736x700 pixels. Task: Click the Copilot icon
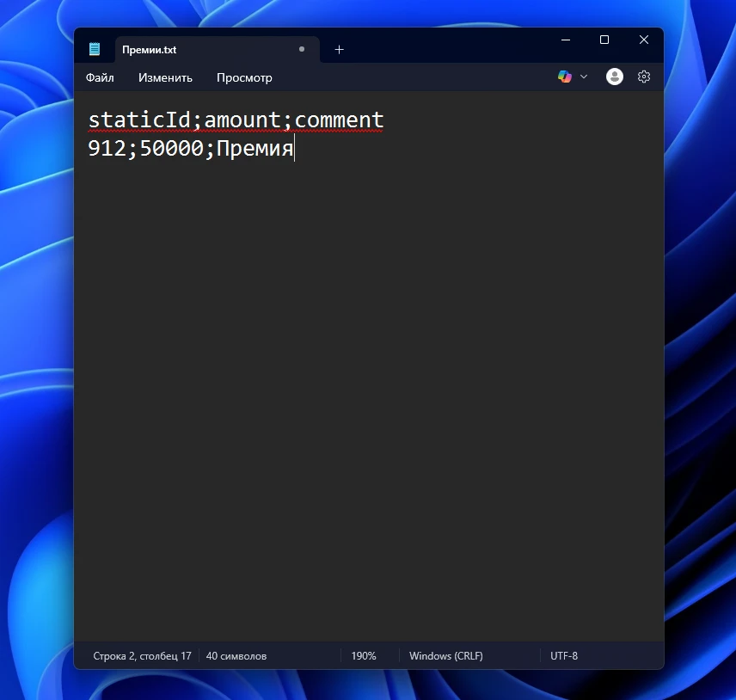tap(564, 77)
